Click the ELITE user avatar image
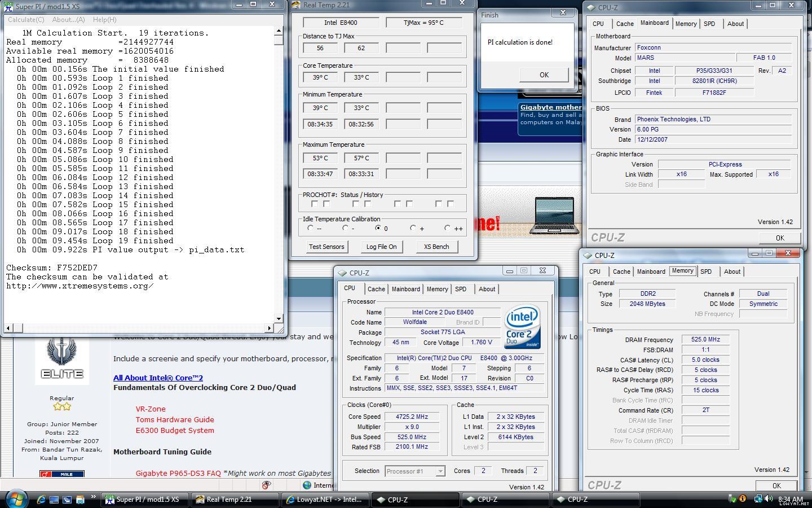812x508 pixels. click(62, 360)
